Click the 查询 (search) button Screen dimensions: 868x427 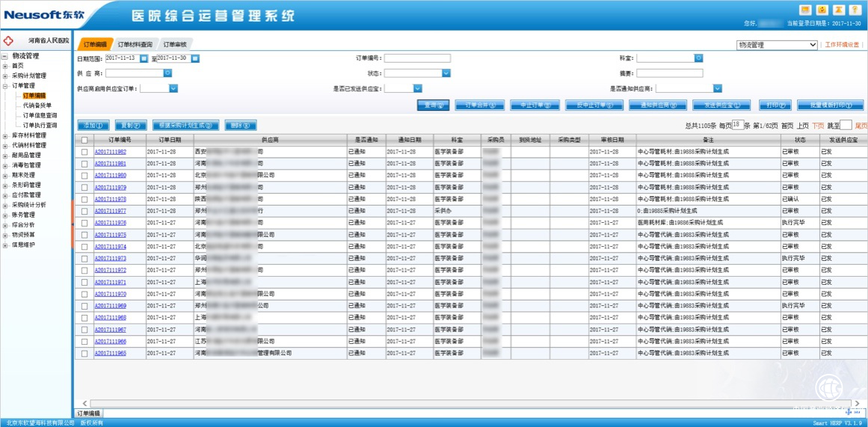tap(433, 105)
